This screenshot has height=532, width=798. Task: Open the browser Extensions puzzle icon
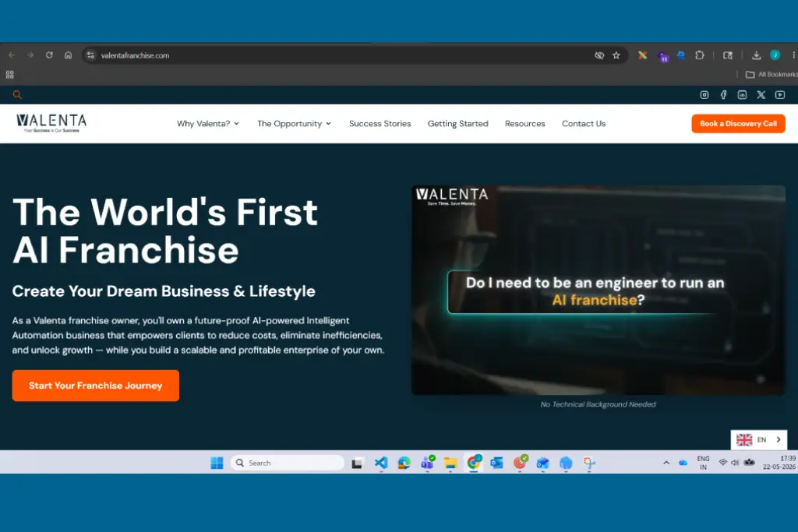pyautogui.click(x=700, y=55)
